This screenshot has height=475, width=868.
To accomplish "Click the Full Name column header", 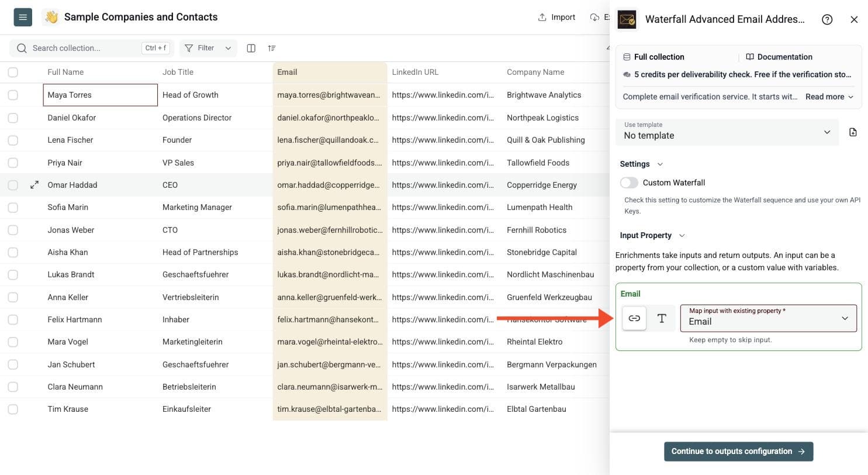I will click(100, 73).
